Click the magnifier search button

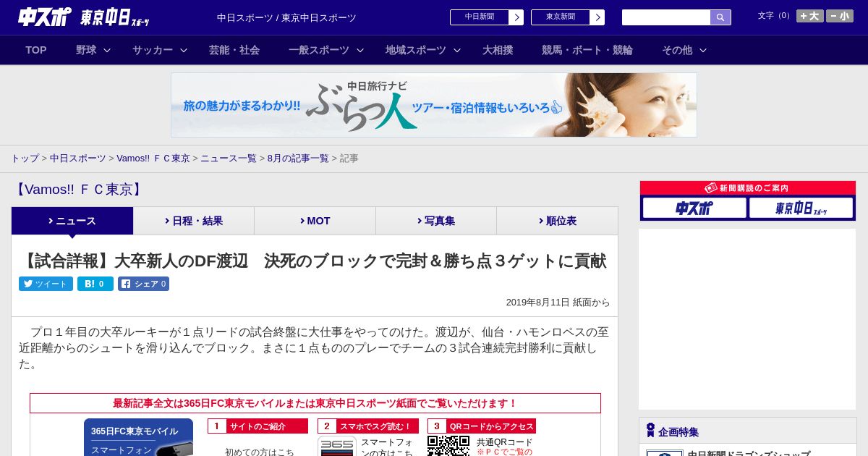pos(720,17)
